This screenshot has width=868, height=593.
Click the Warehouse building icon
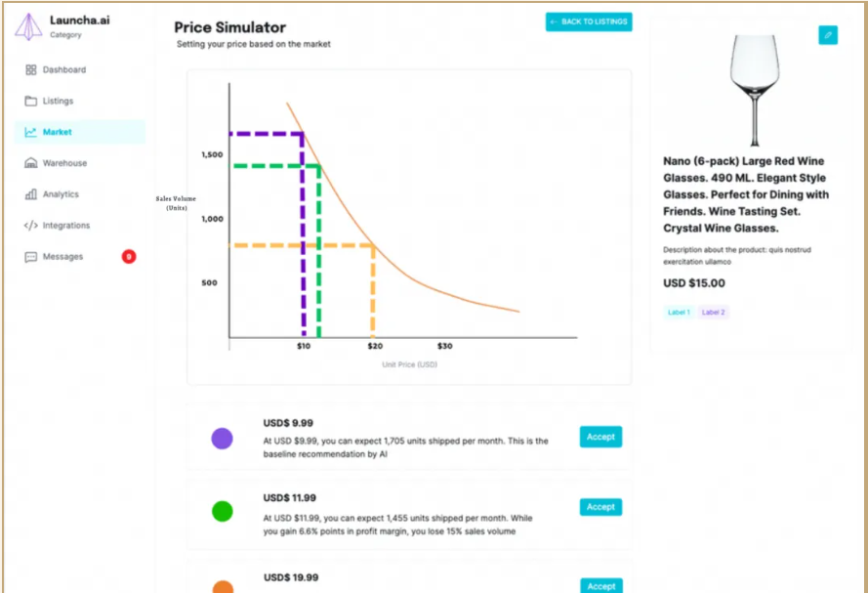[x=30, y=163]
